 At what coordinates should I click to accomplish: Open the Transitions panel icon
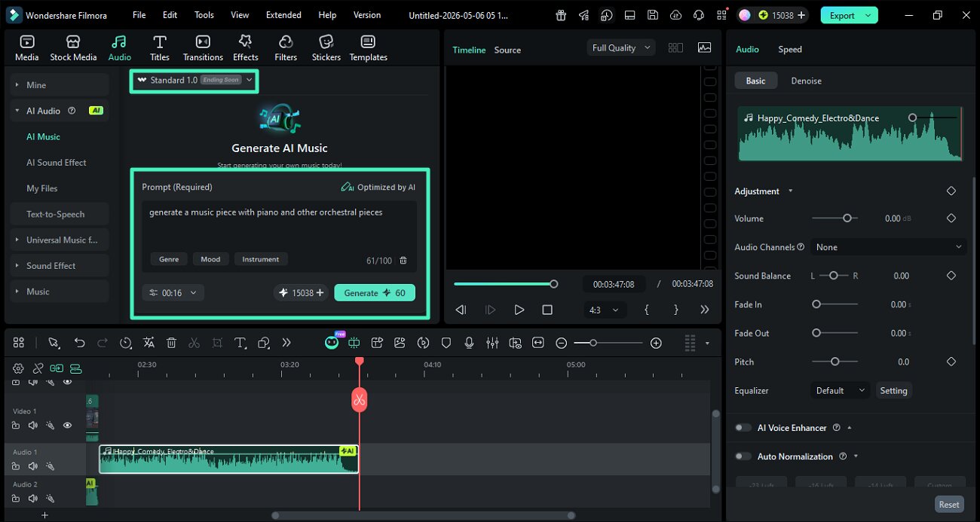tap(203, 48)
